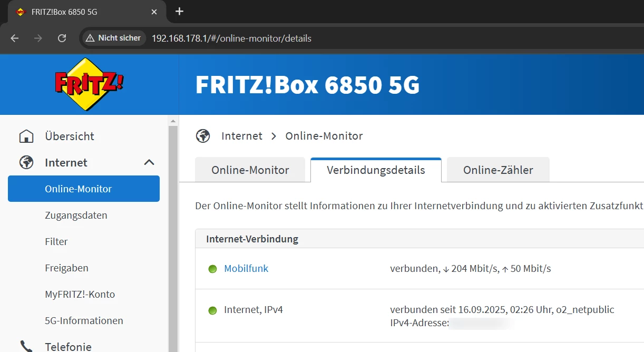The width and height of the screenshot is (644, 352).
Task: Click the 'FRITZ!Box 6850 5G' header title
Action: (x=307, y=84)
